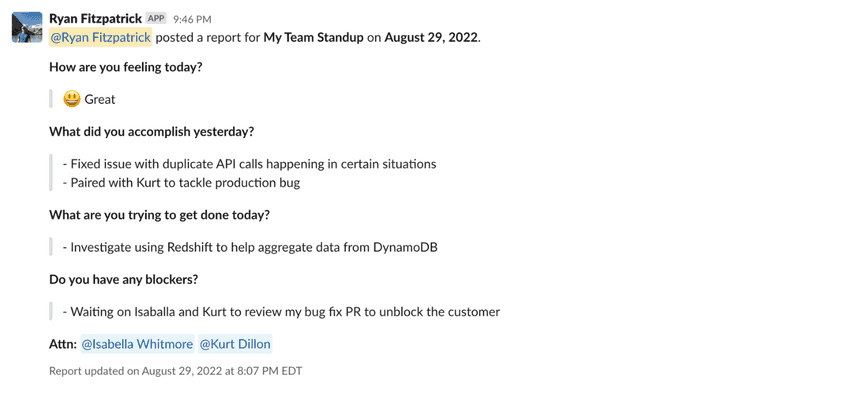Click the Attn: label
This screenshot has height=397, width=850.
63,344
